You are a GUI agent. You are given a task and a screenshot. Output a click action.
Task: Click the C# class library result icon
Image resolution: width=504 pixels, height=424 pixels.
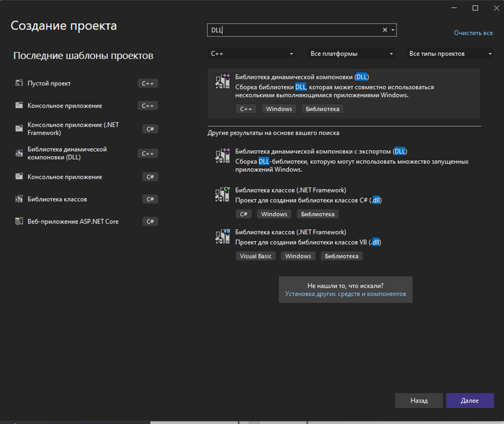tap(223, 195)
